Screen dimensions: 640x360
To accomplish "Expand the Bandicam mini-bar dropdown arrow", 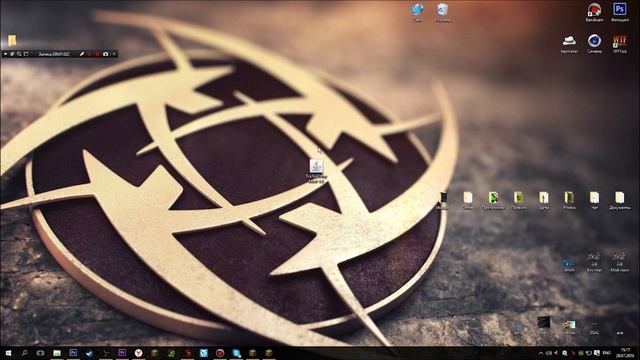I will [x=5, y=54].
